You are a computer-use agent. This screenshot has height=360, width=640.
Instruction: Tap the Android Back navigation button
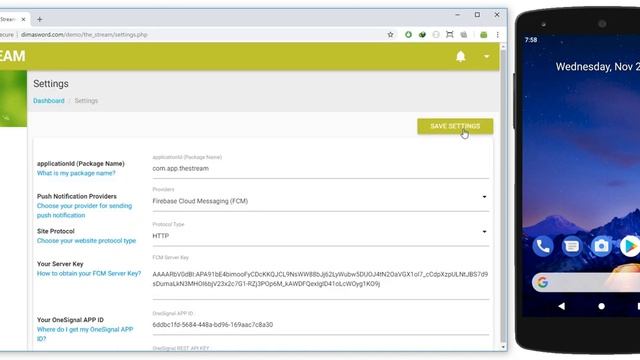pyautogui.click(x=562, y=306)
